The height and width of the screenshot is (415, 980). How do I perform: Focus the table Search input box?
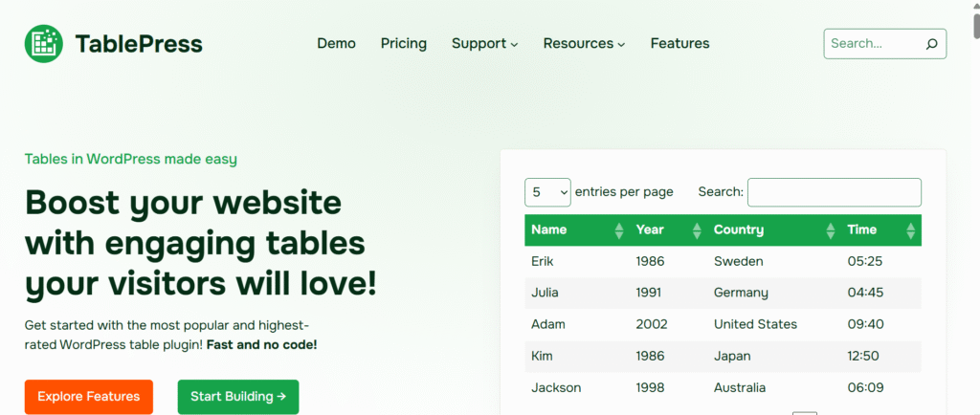835,192
